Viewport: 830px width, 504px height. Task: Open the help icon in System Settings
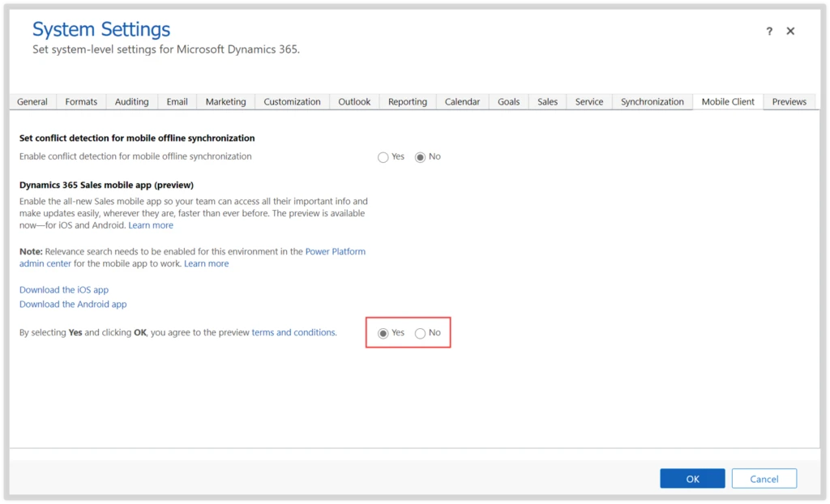[x=768, y=31]
